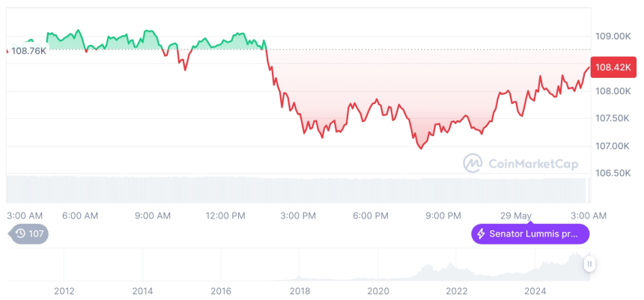Click the 107 history events count
The width and height of the screenshot is (644, 300).
(36, 233)
